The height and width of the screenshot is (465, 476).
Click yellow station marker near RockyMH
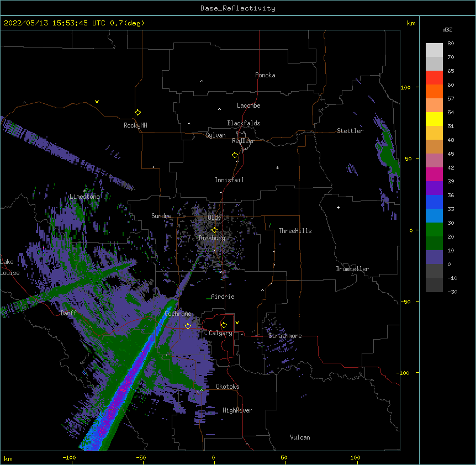(137, 113)
